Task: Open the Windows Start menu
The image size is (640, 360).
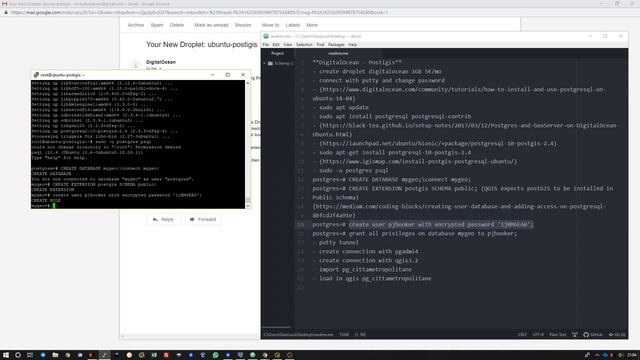Action: point(5,355)
